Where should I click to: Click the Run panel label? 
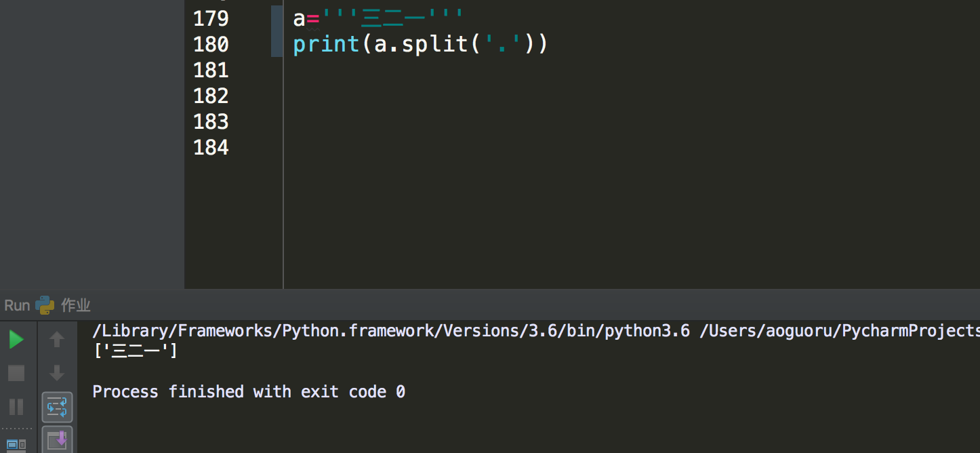pos(17,305)
